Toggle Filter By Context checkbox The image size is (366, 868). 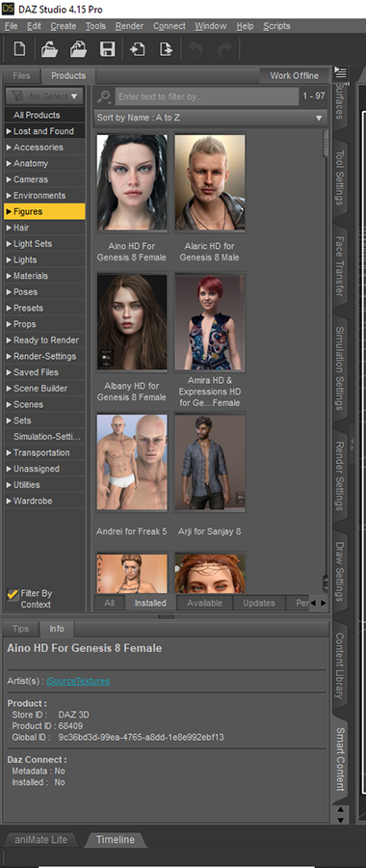pyautogui.click(x=13, y=594)
